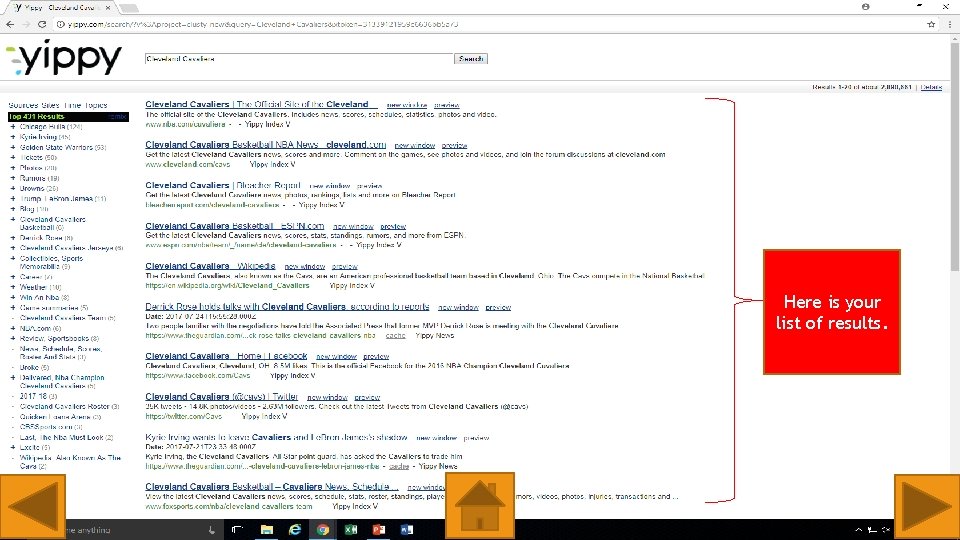
Task: Expand the Review, Sportsbooks cluster
Action: [13, 339]
